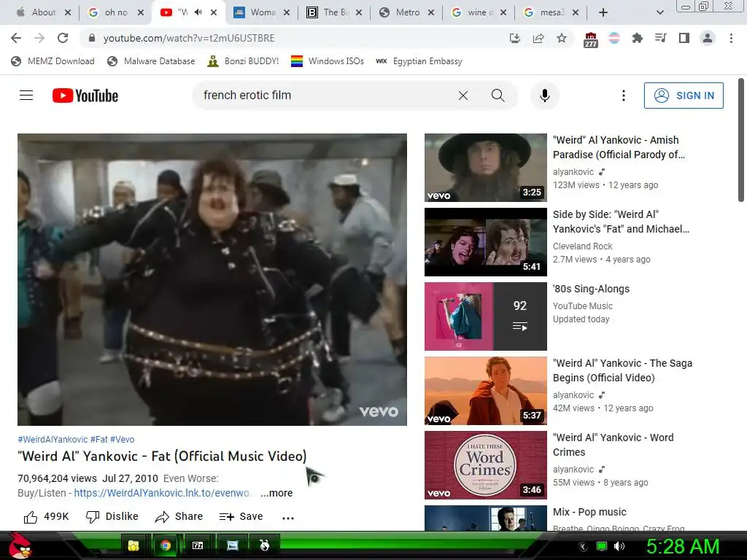Clear the search box with X

tap(463, 96)
